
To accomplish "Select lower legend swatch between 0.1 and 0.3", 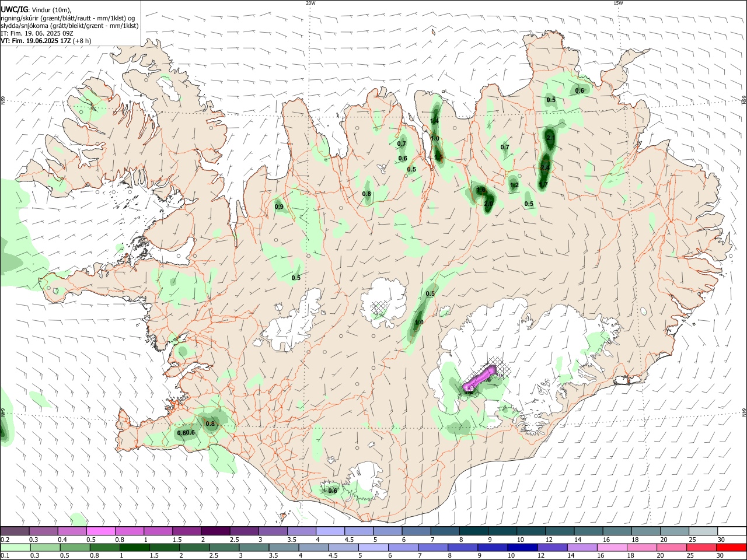I will pos(15,547).
